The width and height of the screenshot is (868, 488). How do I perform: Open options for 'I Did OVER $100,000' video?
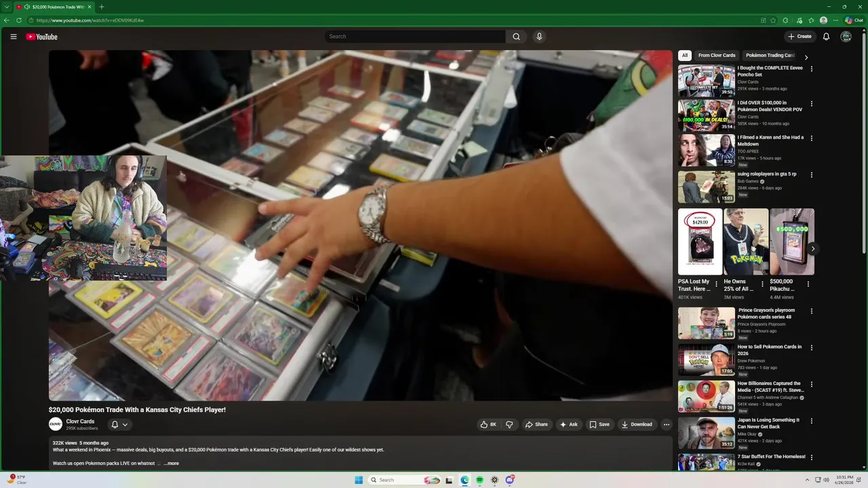812,104
